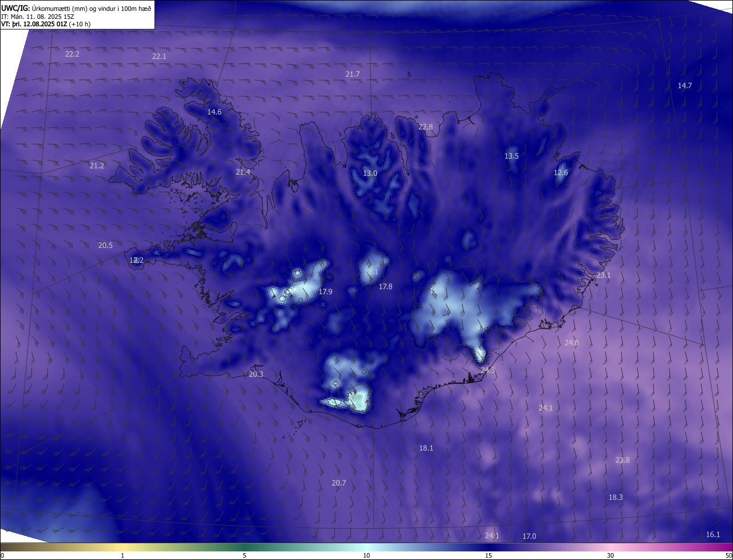Viewport: 733px width, 560px height.
Task: Click the map value 14.7
Action: pyautogui.click(x=685, y=85)
